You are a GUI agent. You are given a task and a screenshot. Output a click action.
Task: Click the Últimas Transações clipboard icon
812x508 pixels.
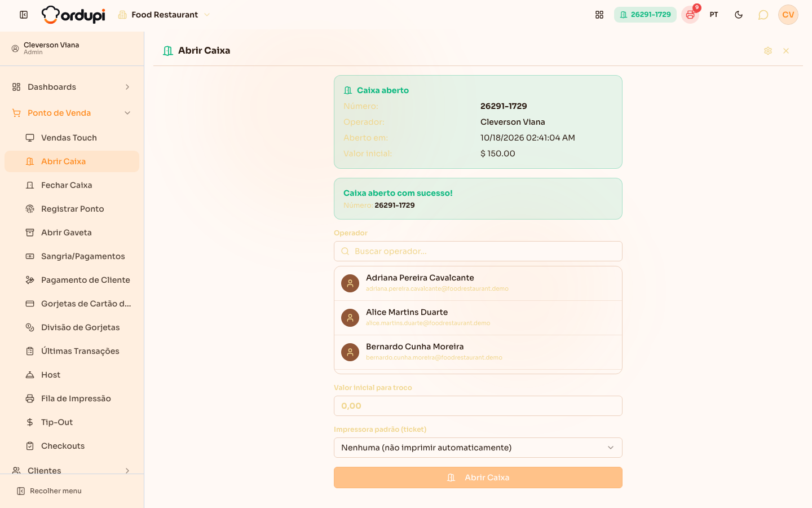[30, 351]
